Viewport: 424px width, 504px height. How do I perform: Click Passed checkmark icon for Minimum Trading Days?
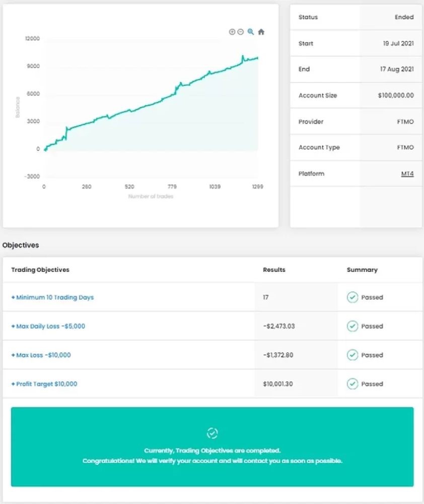pos(352,297)
